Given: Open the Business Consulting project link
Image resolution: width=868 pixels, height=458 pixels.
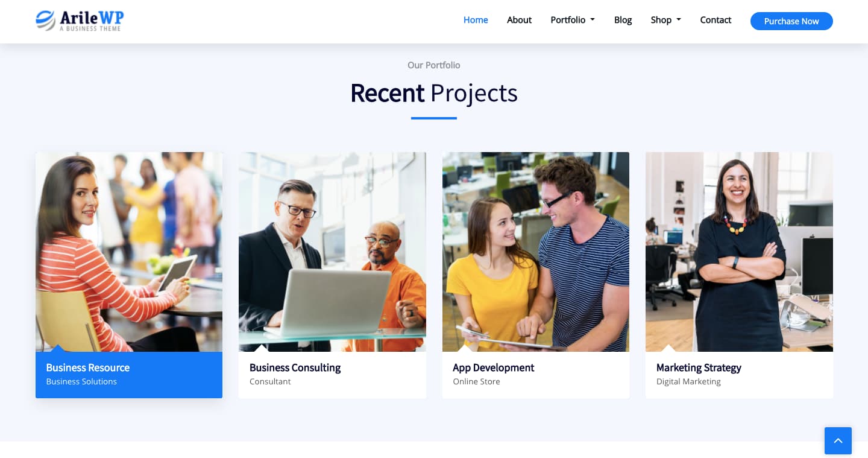Looking at the screenshot, I should point(295,367).
